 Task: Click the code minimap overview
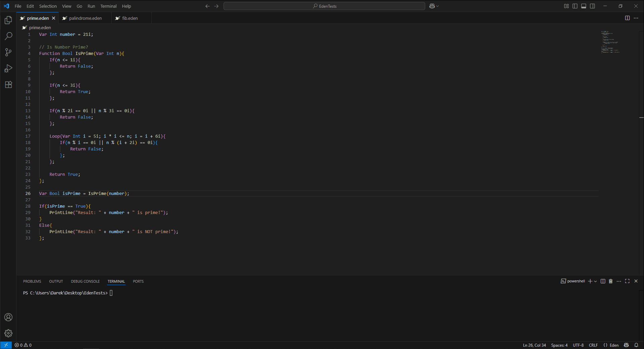pyautogui.click(x=610, y=42)
